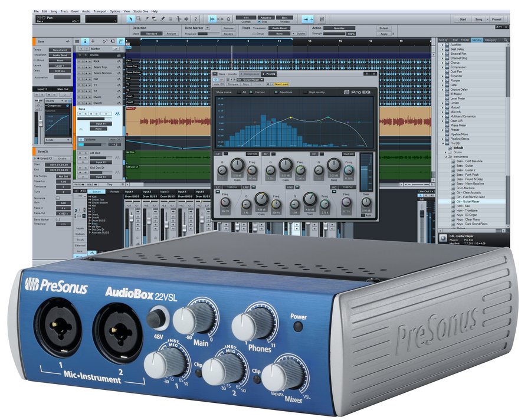Toggle Auto gain in Pro EQ
The height and width of the screenshot is (420, 531).
click(363, 215)
